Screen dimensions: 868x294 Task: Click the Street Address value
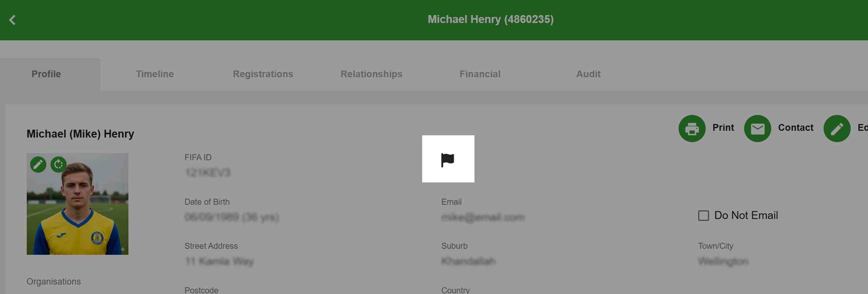click(220, 262)
